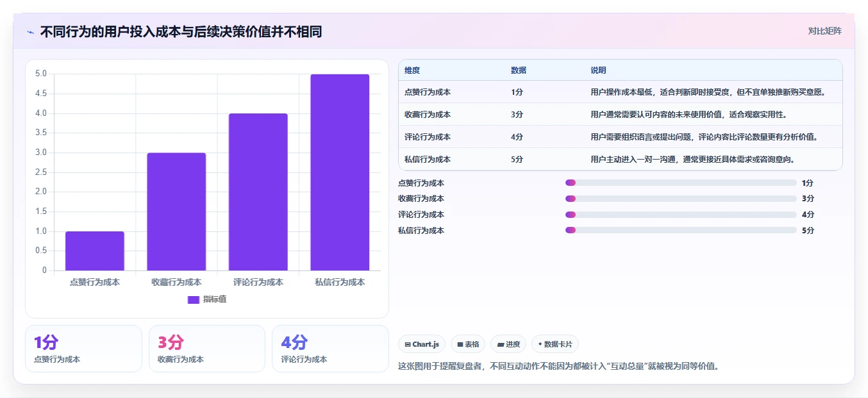Click the lightning icon beside the title
Image resolution: width=868 pixels, height=398 pixels.
(x=30, y=32)
